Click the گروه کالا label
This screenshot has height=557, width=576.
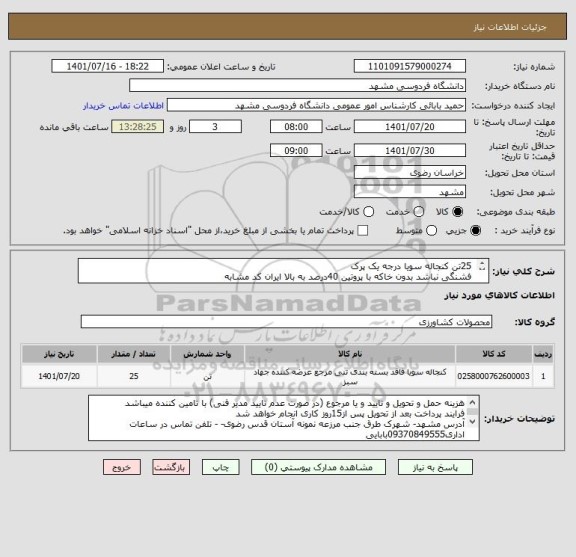534,322
